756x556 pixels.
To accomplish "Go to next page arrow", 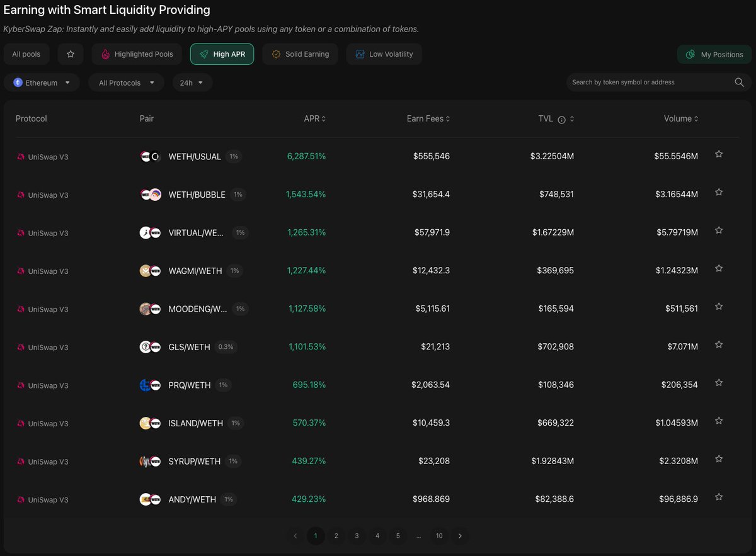I will point(460,536).
